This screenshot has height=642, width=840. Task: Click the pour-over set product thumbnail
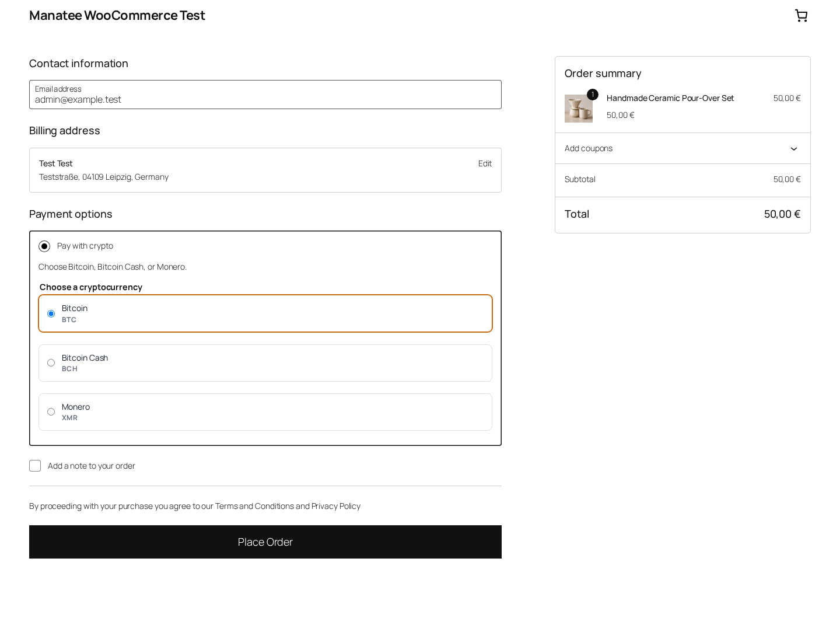[x=579, y=109]
